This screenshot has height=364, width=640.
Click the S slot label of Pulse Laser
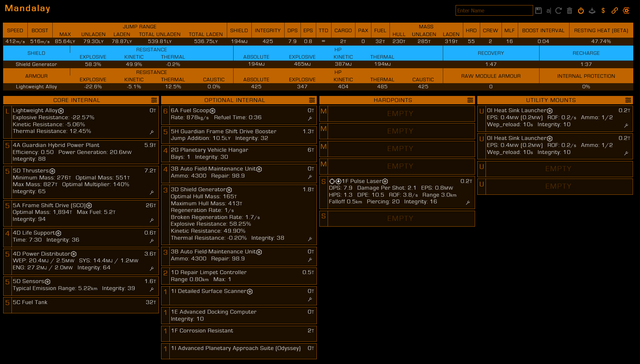324,182
